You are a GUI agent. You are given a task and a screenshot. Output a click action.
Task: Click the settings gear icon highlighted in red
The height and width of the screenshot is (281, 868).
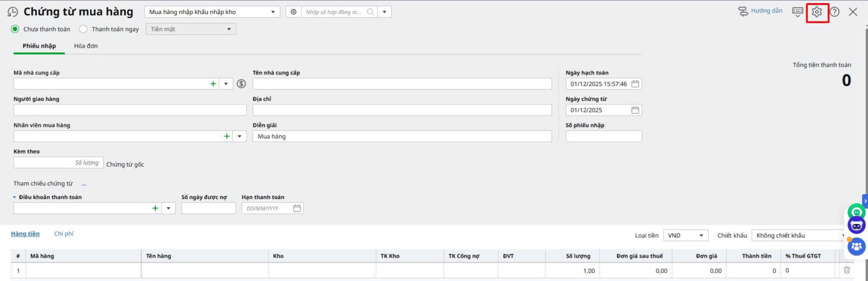point(817,12)
